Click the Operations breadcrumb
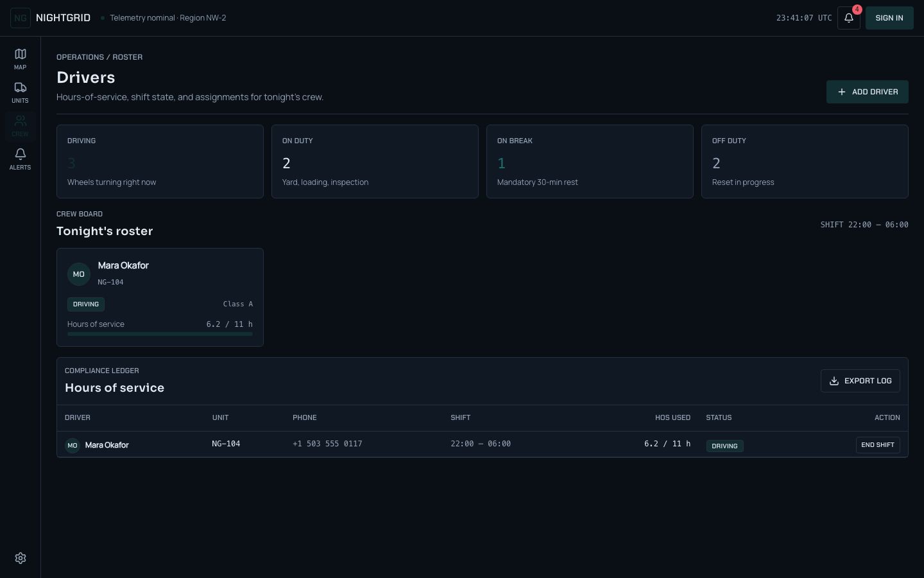Image resolution: width=924 pixels, height=578 pixels. pyautogui.click(x=80, y=57)
